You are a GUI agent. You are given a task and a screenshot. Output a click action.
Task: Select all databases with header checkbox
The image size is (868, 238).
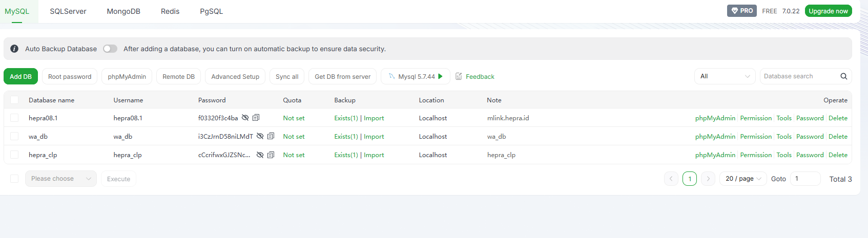click(x=14, y=100)
